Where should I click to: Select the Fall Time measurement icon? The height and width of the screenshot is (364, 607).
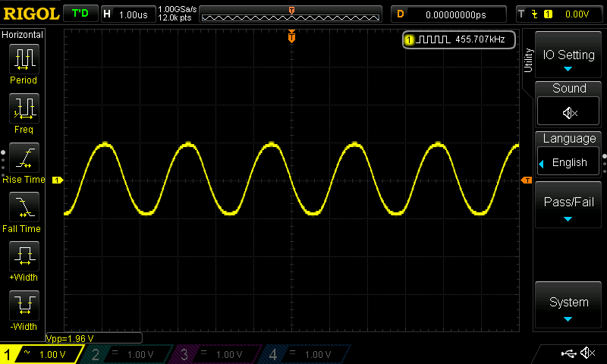[x=24, y=206]
